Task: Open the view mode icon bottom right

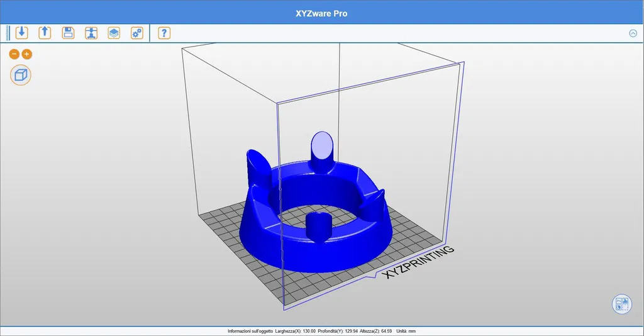Action: click(622, 304)
